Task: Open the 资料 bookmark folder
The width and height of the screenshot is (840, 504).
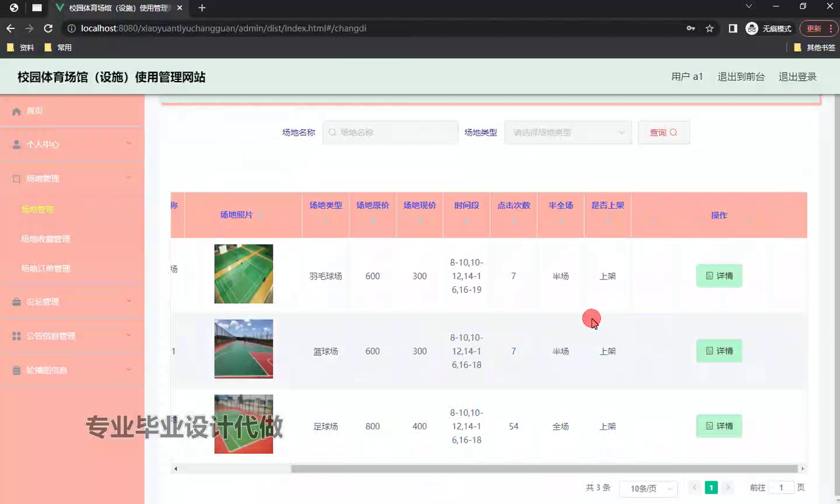Action: point(20,47)
